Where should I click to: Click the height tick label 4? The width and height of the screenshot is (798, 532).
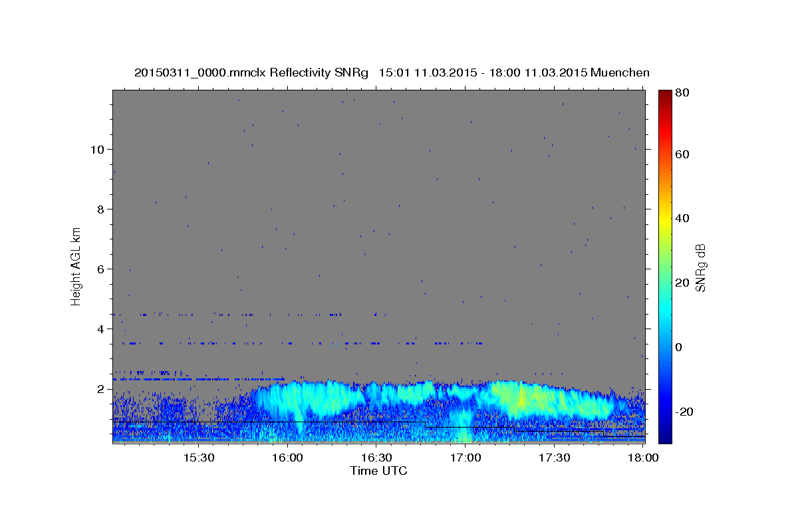100,329
